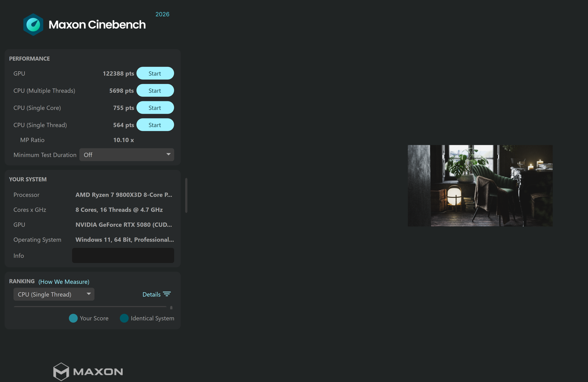Click the RANKING section heading
The width and height of the screenshot is (588, 382).
[x=22, y=281]
